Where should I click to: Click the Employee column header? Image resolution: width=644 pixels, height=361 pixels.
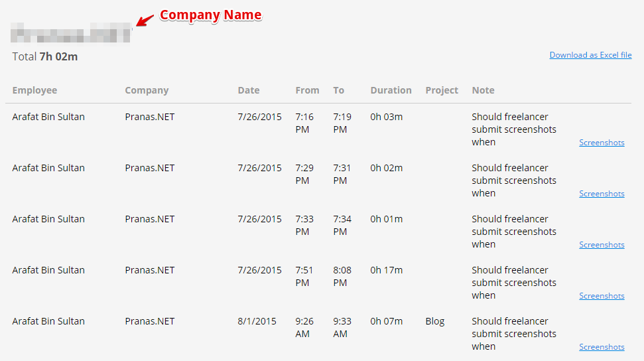34,90
